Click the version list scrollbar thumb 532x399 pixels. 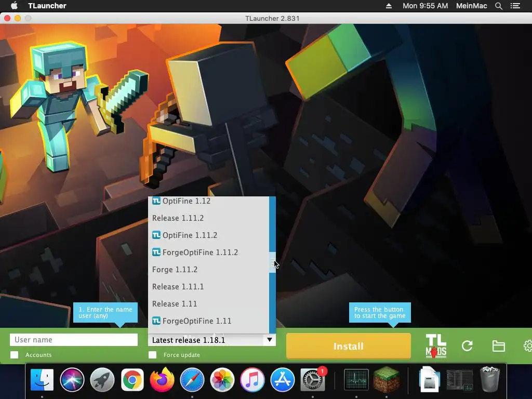pos(272,262)
